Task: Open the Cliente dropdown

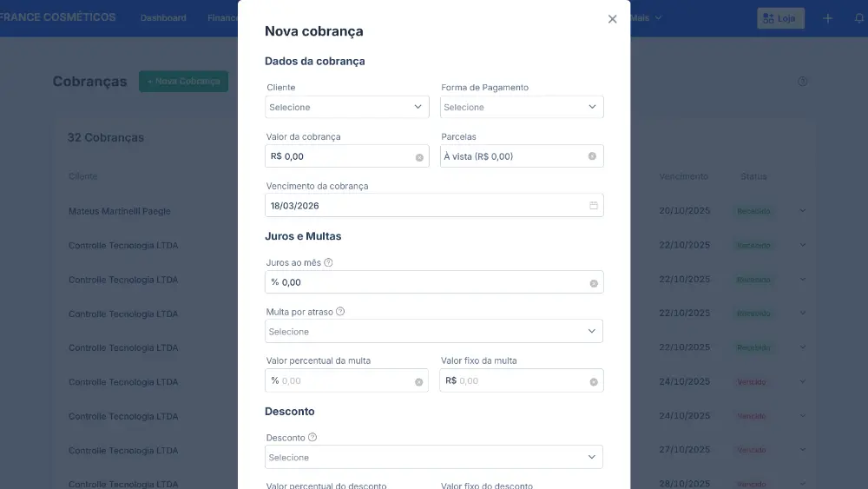Action: (347, 107)
